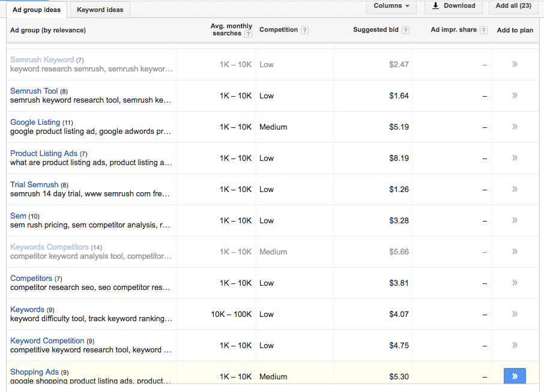Image resolution: width=544 pixels, height=392 pixels.
Task: Click Medium competition in Google Listing row
Action: (273, 127)
